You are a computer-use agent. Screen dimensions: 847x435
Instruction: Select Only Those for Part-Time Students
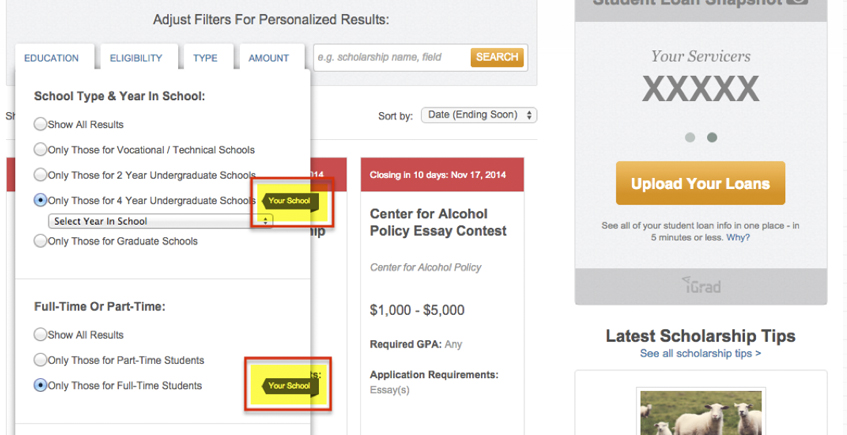pyautogui.click(x=41, y=360)
